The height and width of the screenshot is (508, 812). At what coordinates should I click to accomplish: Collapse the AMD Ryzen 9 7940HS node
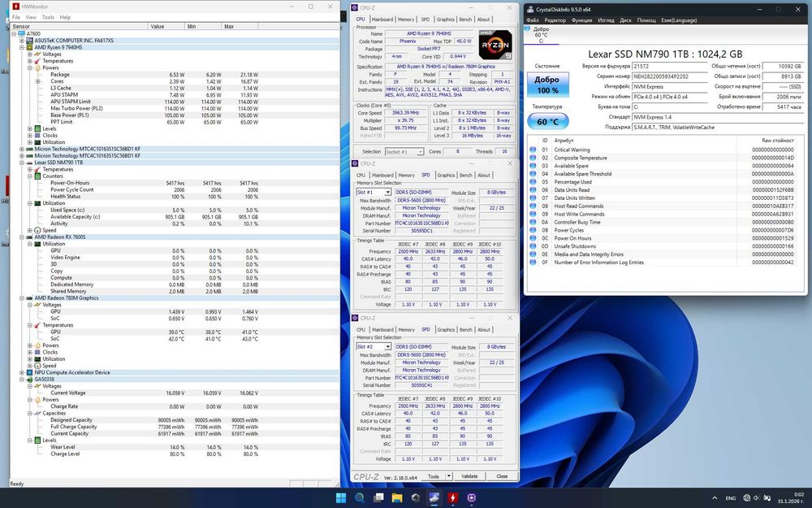22,47
